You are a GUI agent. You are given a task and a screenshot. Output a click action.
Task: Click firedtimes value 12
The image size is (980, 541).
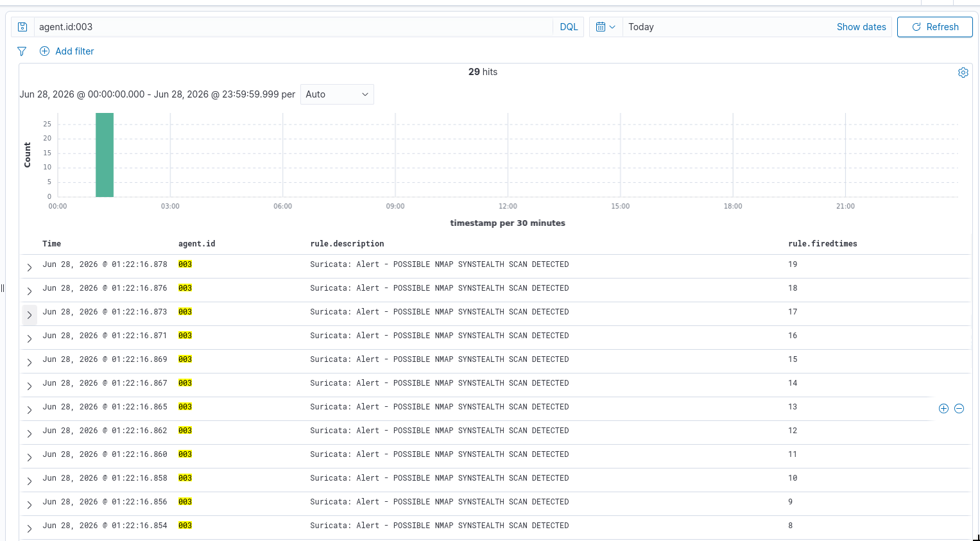(x=793, y=431)
